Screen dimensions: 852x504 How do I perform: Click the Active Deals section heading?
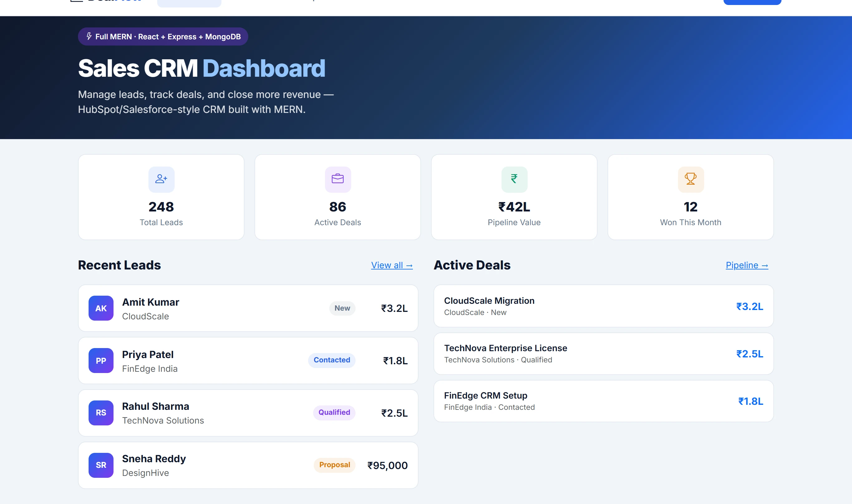click(472, 265)
